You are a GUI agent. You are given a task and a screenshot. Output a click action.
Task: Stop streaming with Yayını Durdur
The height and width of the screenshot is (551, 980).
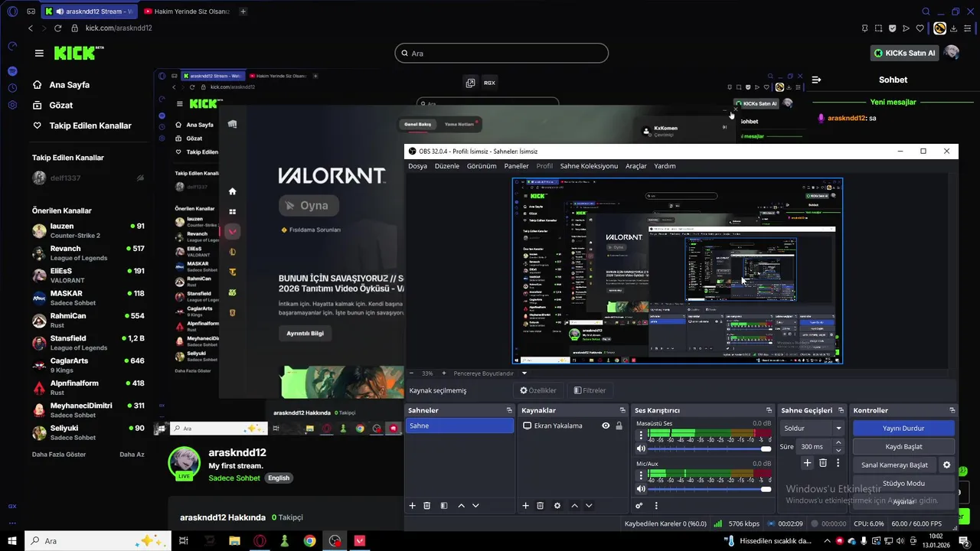(903, 429)
